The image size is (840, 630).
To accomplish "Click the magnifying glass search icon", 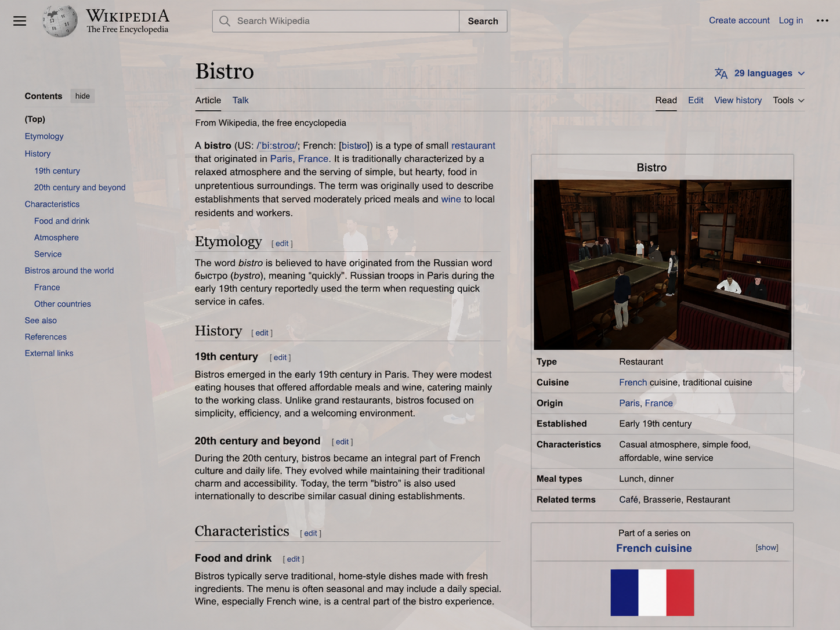I will [225, 21].
